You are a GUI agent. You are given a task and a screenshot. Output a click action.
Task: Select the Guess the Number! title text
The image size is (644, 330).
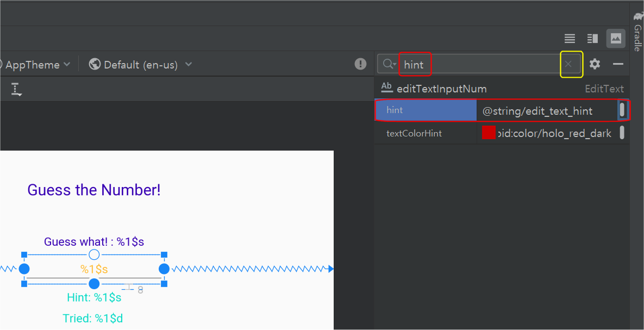tap(94, 190)
